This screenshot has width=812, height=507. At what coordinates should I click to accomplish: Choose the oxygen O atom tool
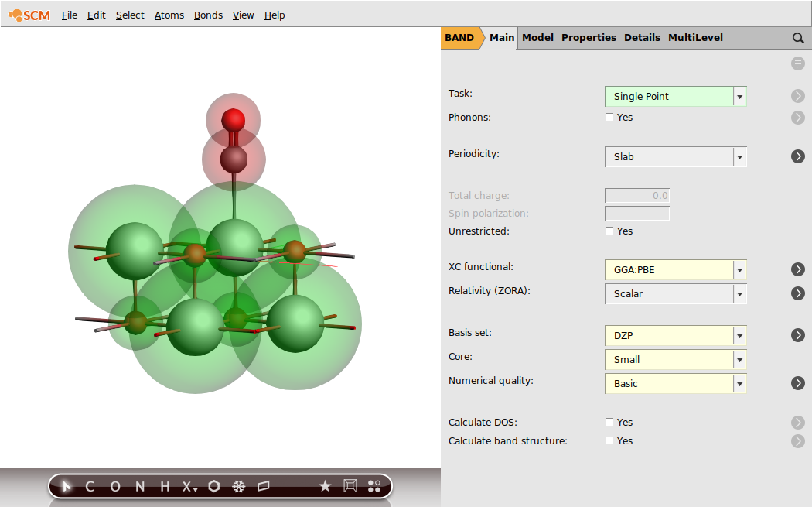coord(115,486)
